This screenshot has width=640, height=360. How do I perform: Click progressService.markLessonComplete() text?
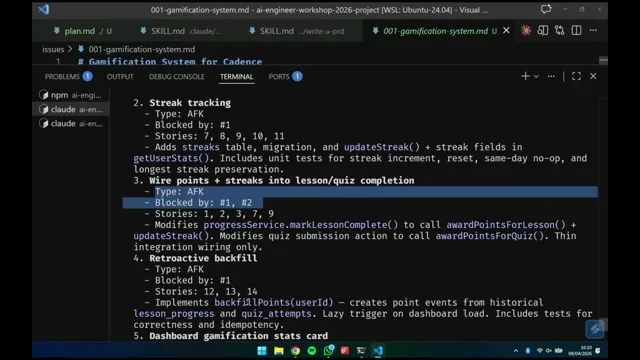tap(300, 225)
